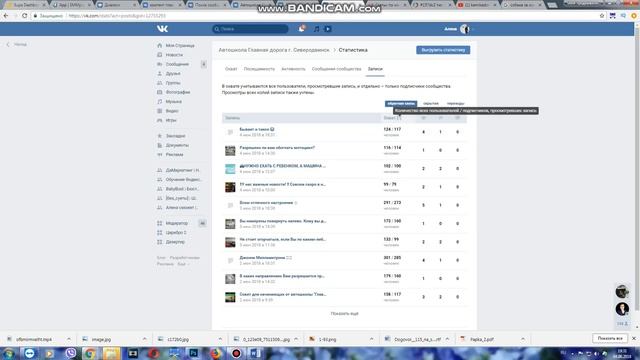Image resolution: width=640 pixels, height=360 pixels.
Task: Open 'Видео' in sidebar
Action: click(172, 111)
